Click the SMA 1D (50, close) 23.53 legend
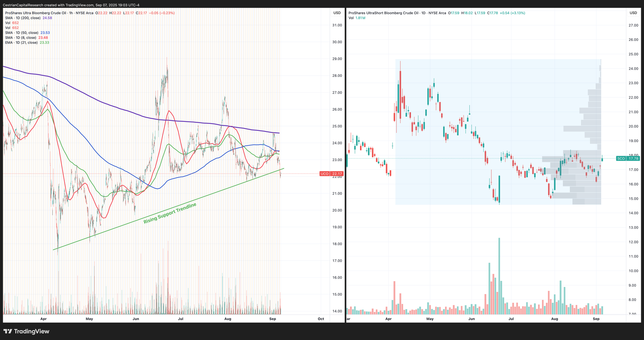The width and height of the screenshot is (644, 340). click(x=27, y=33)
